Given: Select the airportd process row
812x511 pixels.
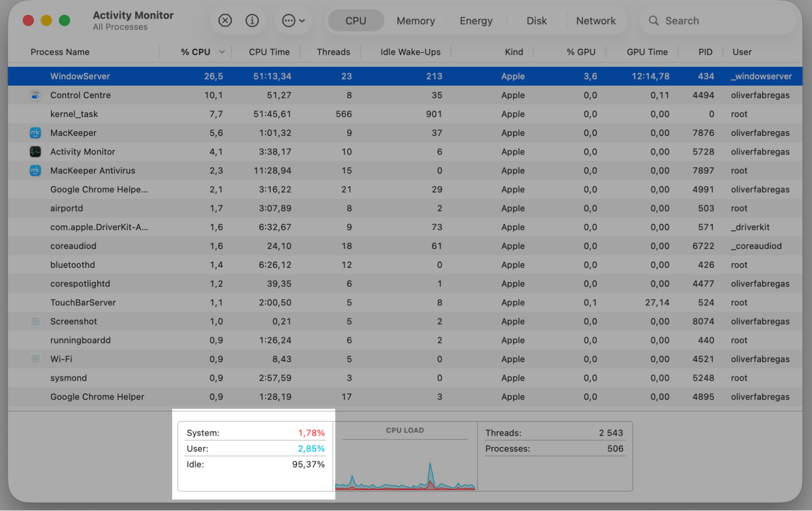Looking at the screenshot, I should tap(405, 208).
